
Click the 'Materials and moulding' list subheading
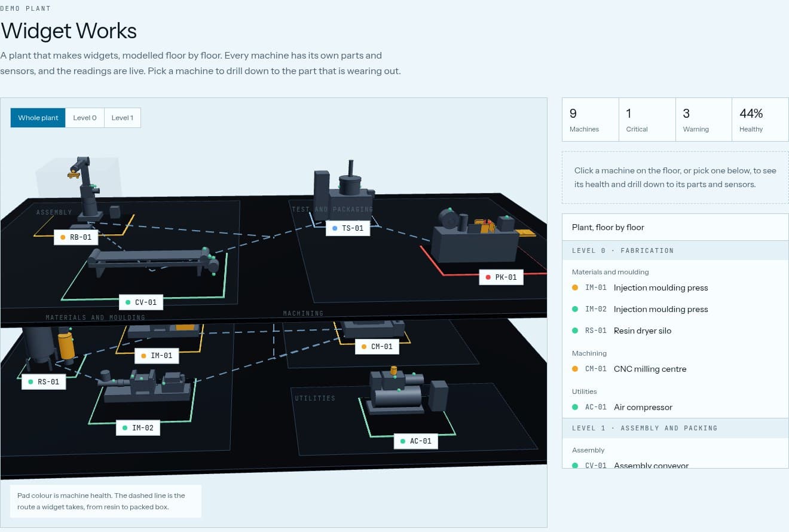[610, 272]
